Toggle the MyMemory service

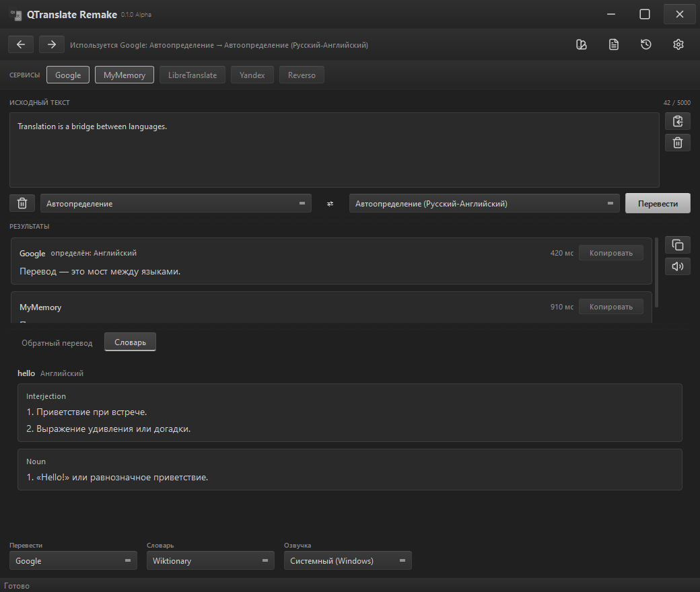pyautogui.click(x=125, y=75)
